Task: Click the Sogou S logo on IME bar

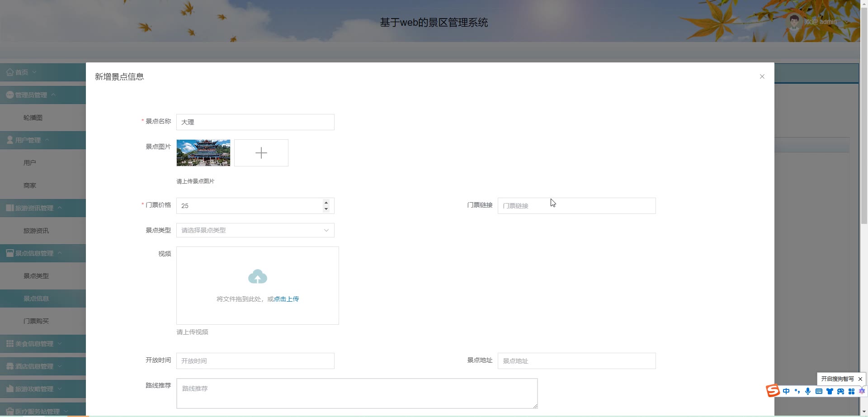Action: click(773, 391)
